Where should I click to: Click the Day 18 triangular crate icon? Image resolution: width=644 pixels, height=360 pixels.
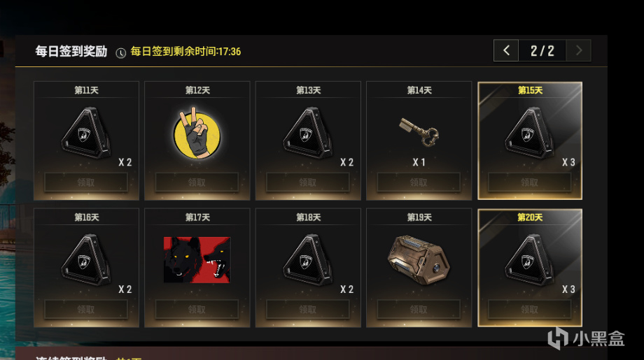[x=308, y=260]
